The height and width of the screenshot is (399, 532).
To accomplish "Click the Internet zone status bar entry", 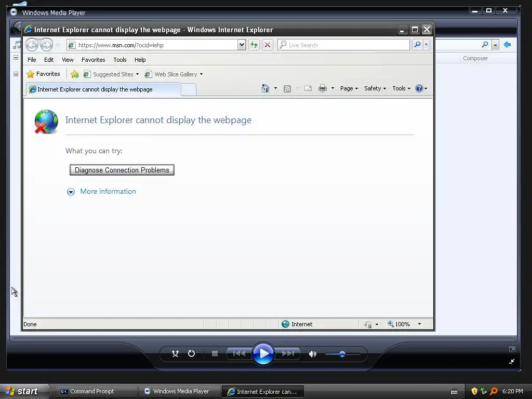I will point(297,324).
